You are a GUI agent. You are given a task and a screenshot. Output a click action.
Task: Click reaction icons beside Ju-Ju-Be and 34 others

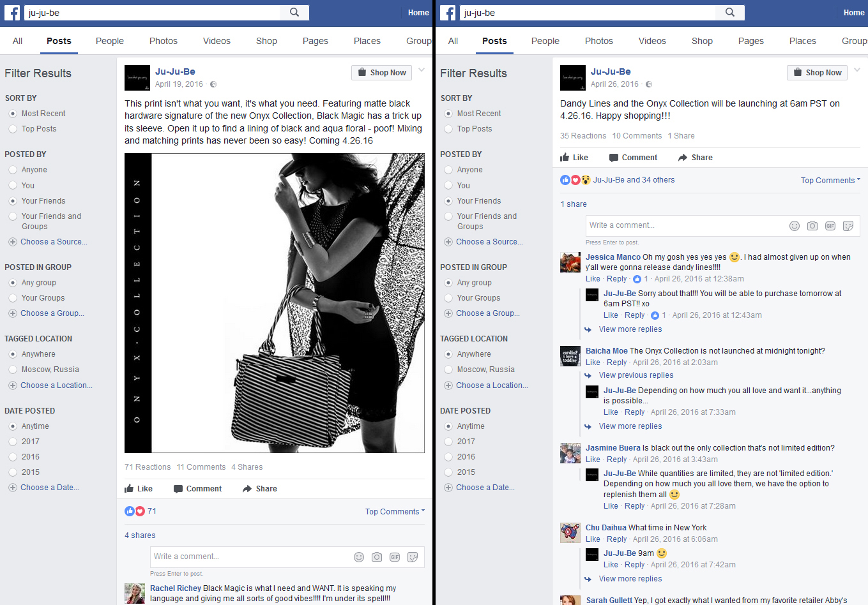click(x=575, y=180)
